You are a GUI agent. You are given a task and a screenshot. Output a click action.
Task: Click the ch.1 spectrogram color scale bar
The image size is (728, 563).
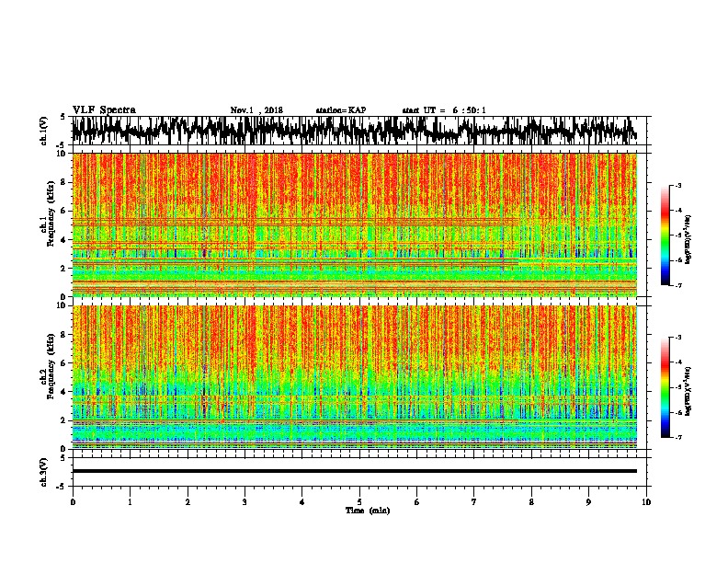point(665,236)
